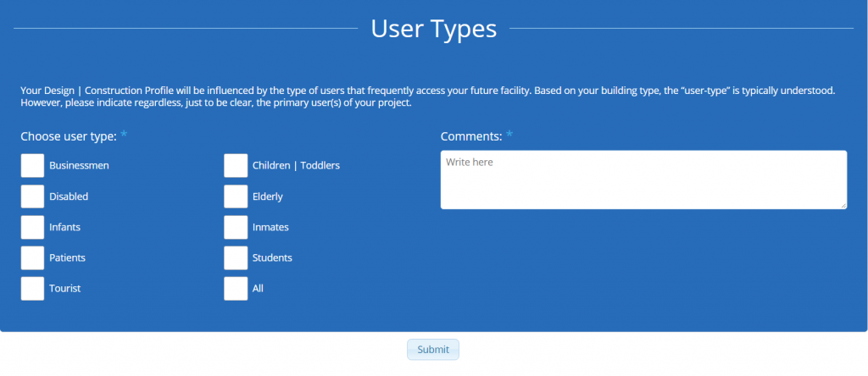This screenshot has width=868, height=376.
Task: Click the Design | Construction Profile description text
Action: 428,96
